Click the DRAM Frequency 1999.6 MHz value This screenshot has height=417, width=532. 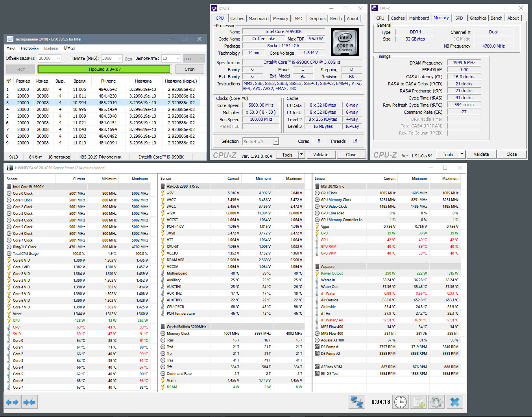pos(464,63)
